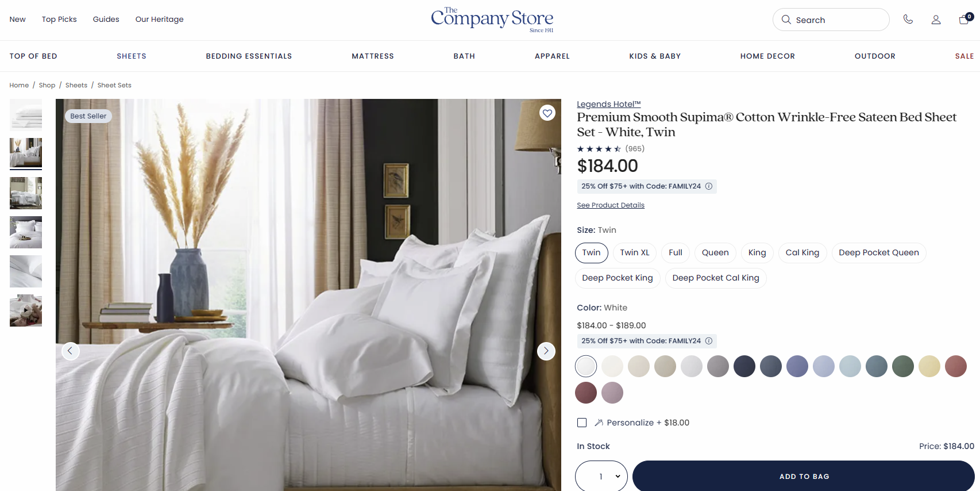This screenshot has width=980, height=491.
Task: Expand the SHEETS navigation menu
Action: coord(132,56)
